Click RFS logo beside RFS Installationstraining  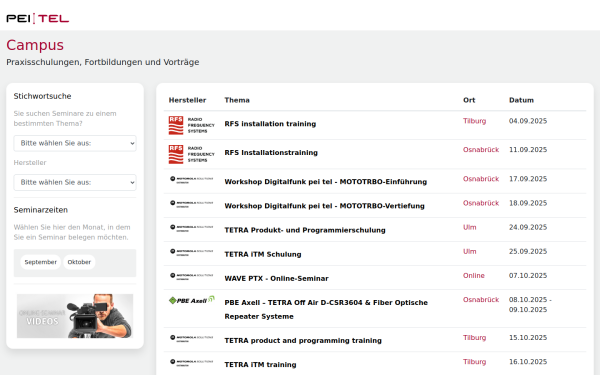coord(192,154)
